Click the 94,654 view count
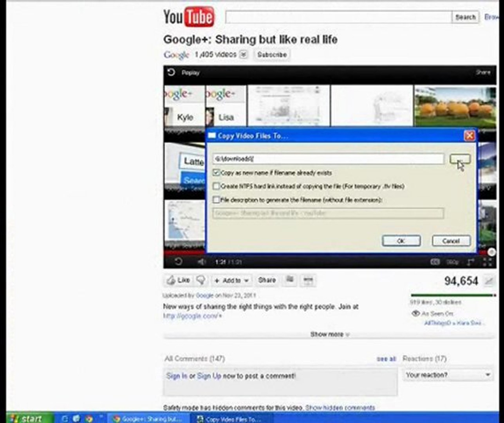The width and height of the screenshot is (504, 423). [x=461, y=281]
